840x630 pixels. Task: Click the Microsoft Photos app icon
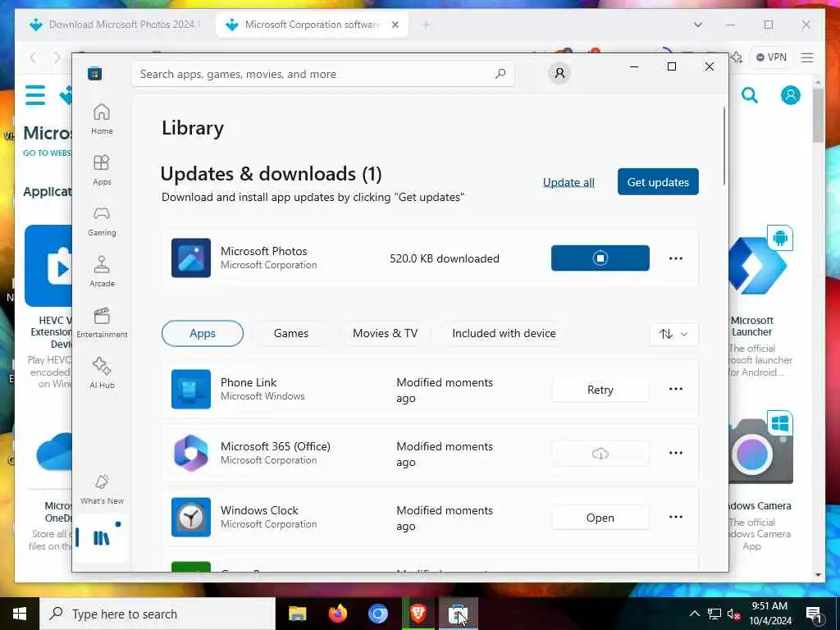[190, 258]
